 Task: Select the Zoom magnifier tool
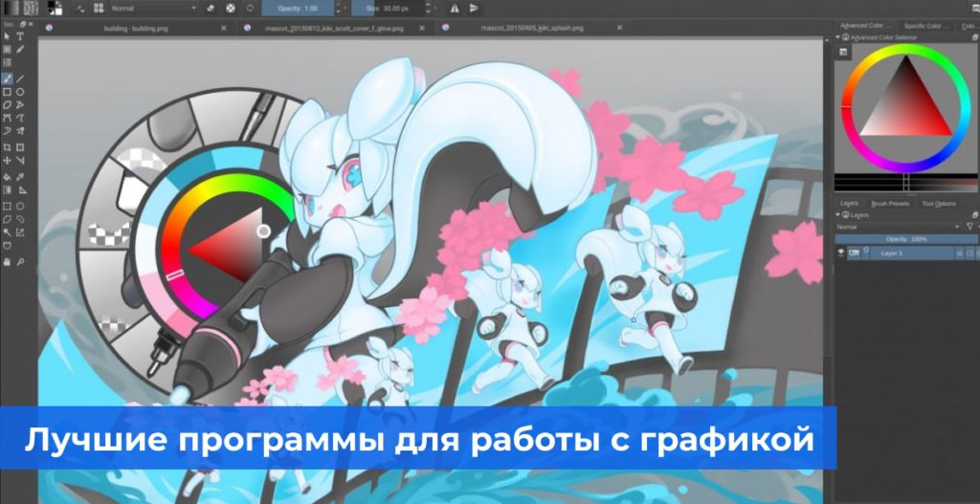(20, 264)
